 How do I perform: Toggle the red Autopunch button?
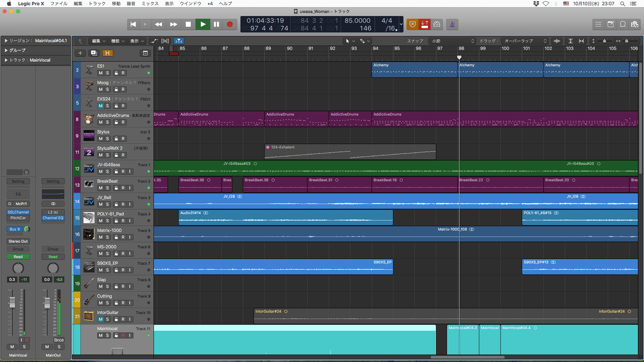425,24
